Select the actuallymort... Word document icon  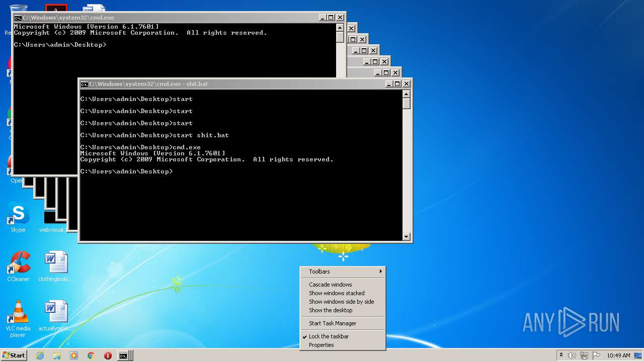56,316
